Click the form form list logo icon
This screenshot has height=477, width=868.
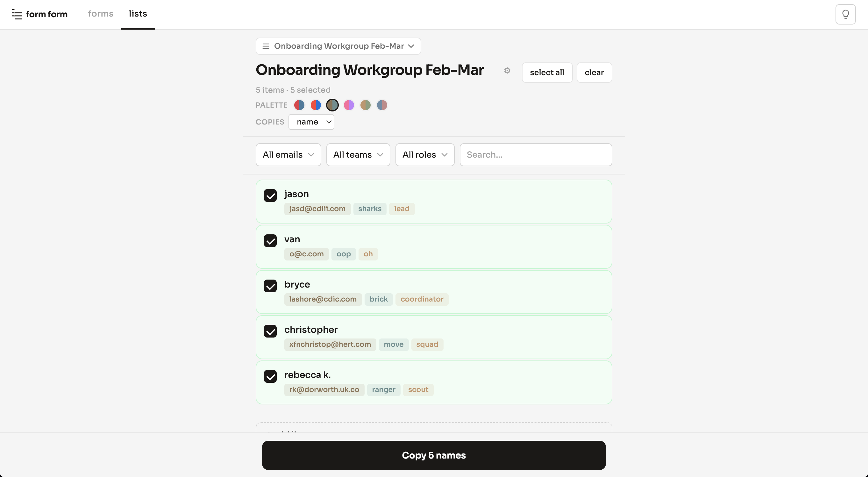(17, 14)
